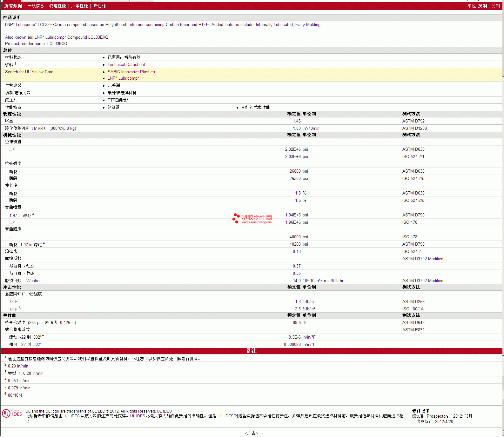Select ASTM D1238 test method
Image resolution: width=504 pixels, height=437 pixels.
(414, 128)
